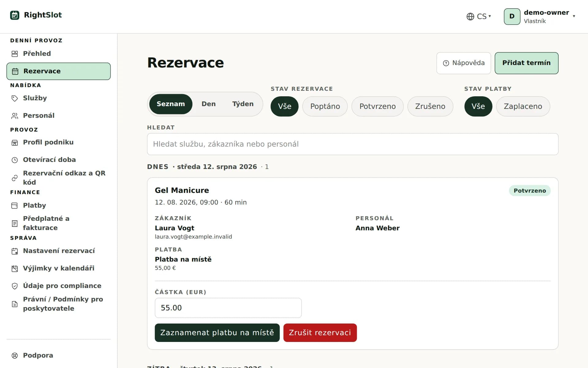588x368 pixels.
Task: Click the D user avatar
Action: pos(512,16)
